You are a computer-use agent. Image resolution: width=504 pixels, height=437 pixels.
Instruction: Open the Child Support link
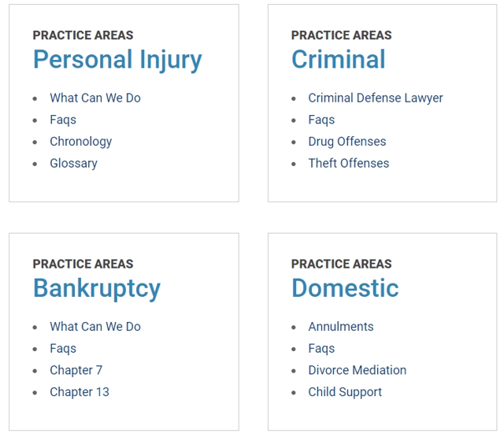pyautogui.click(x=345, y=392)
